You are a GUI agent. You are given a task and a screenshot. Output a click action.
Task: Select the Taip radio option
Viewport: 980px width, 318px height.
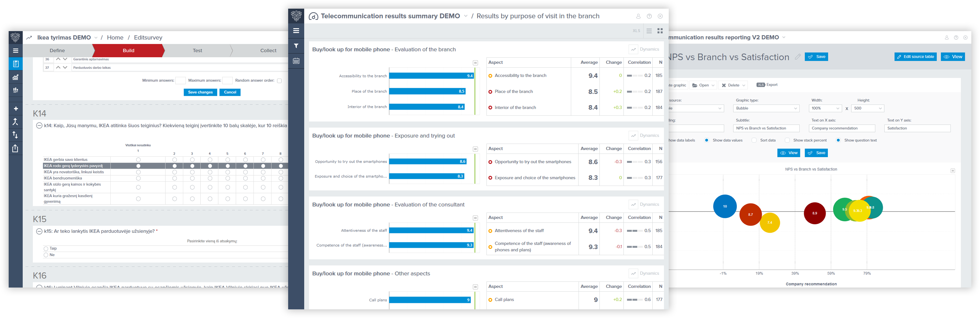(x=46, y=248)
